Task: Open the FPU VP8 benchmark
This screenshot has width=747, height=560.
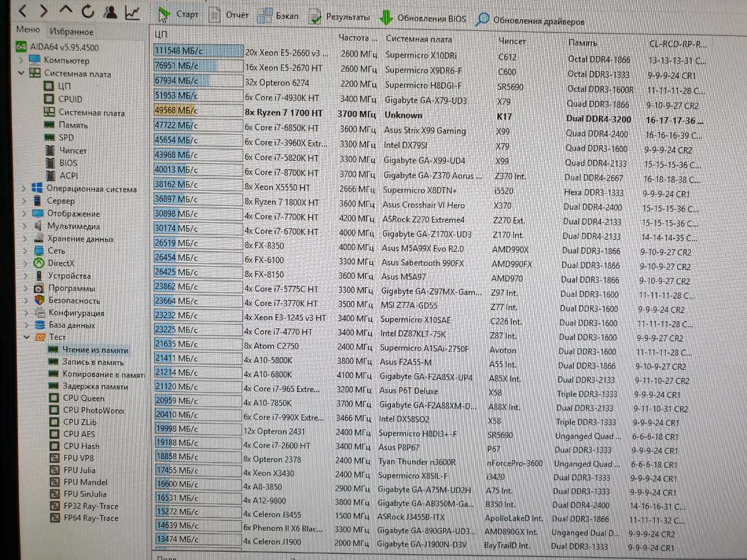Action: click(x=72, y=458)
